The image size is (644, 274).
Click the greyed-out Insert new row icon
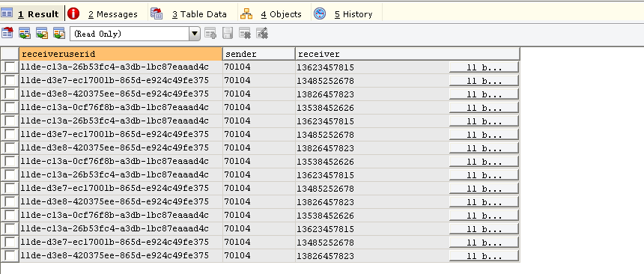coord(210,33)
